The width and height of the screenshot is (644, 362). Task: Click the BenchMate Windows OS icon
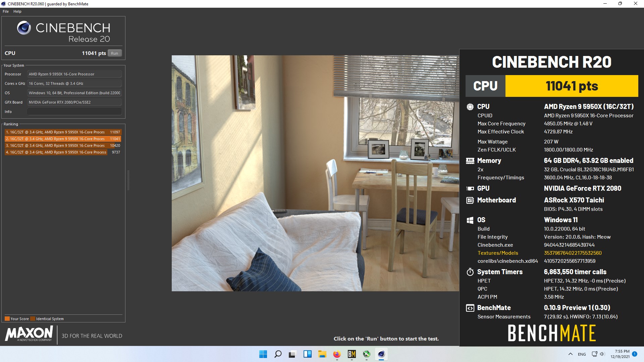click(x=470, y=220)
